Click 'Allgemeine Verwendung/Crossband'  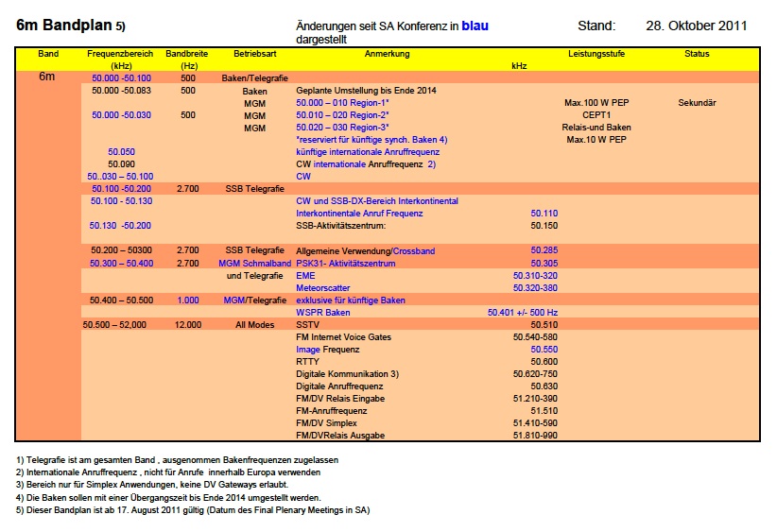tap(365, 251)
